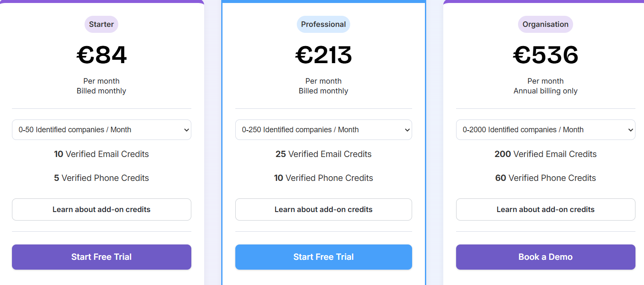644x285 pixels.
Task: Click the €536 price text
Action: (x=545, y=55)
